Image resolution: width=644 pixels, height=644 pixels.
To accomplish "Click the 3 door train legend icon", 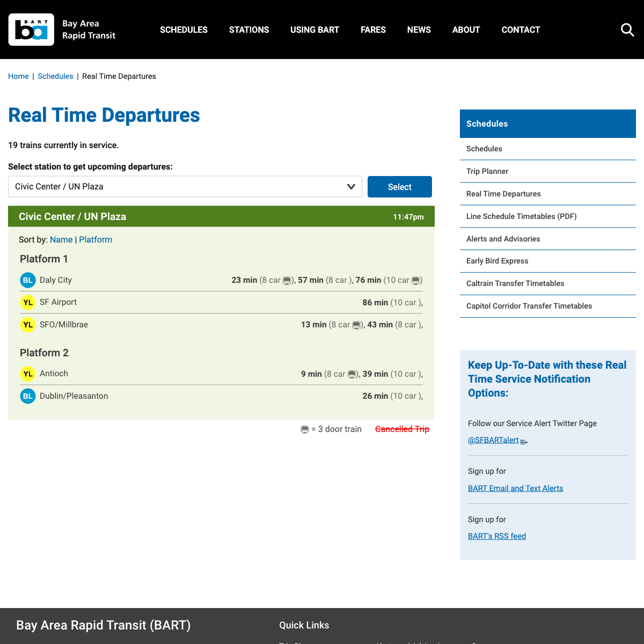I will click(x=305, y=429).
